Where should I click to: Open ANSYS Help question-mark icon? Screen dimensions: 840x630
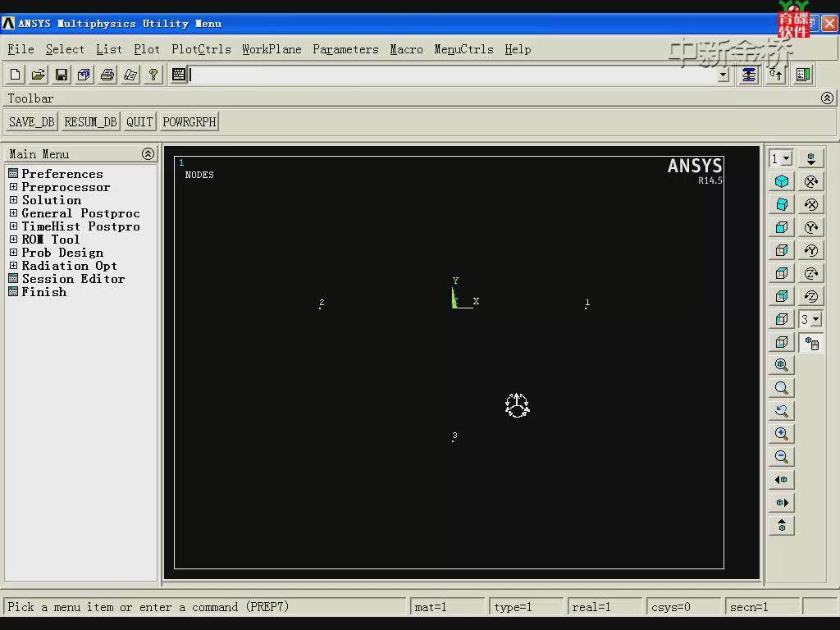point(153,75)
